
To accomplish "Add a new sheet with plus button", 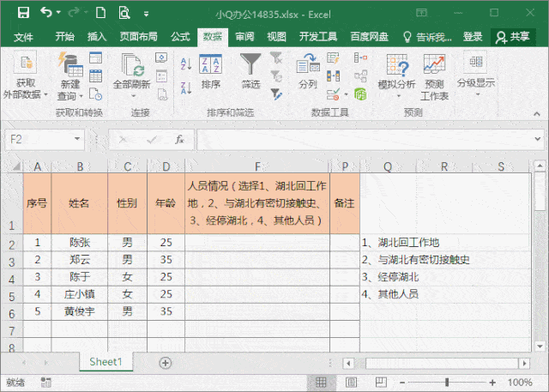I will [x=166, y=363].
